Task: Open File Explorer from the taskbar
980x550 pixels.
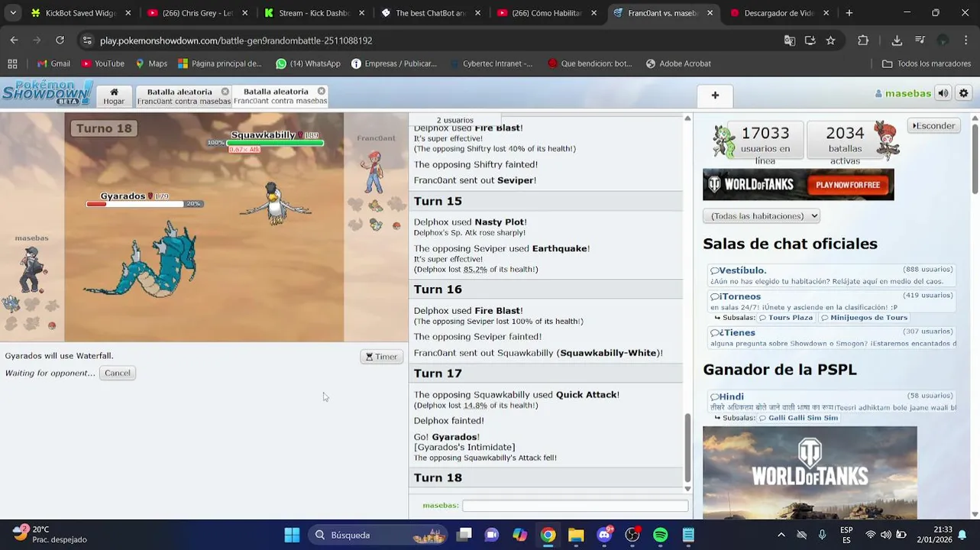Action: (576, 535)
